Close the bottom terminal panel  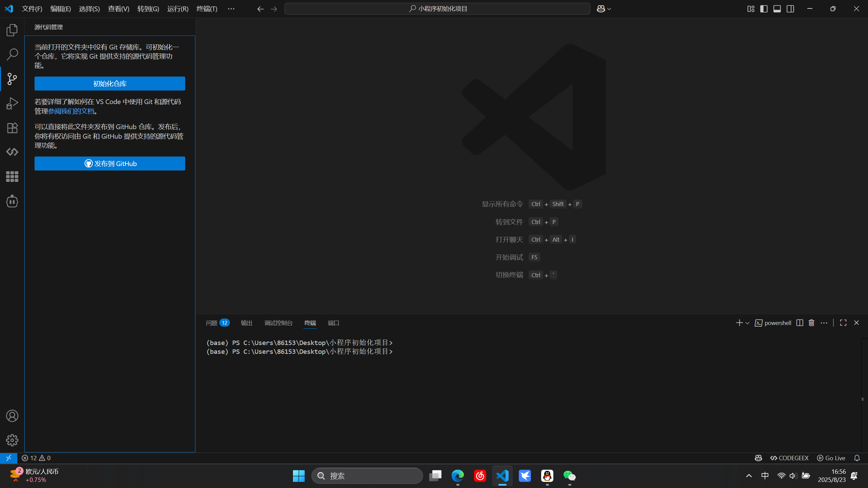856,323
